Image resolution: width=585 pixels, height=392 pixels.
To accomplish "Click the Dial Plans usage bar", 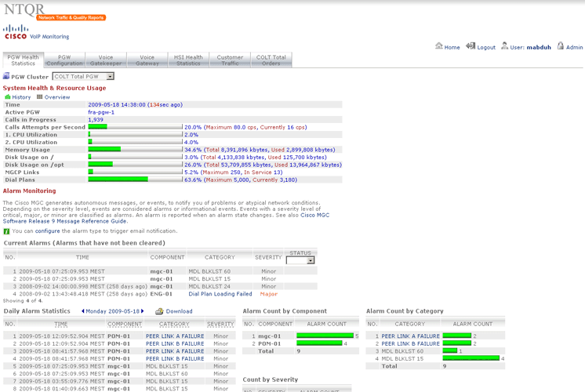I will (135, 180).
